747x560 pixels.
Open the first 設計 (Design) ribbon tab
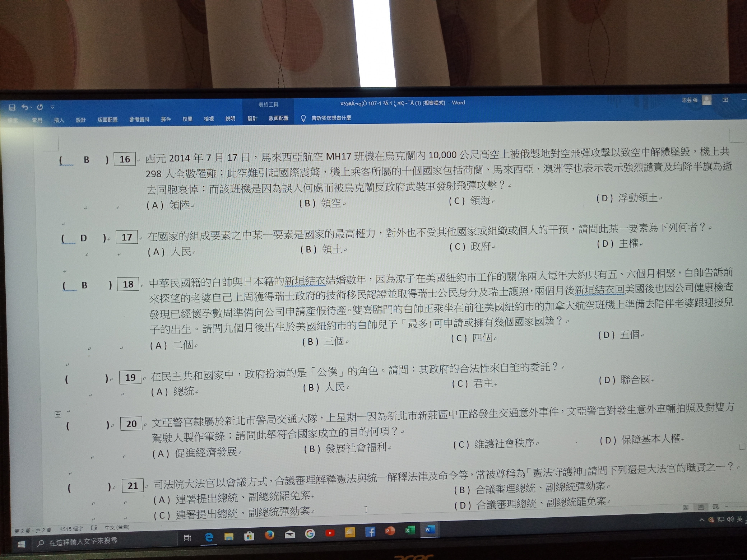(x=81, y=120)
